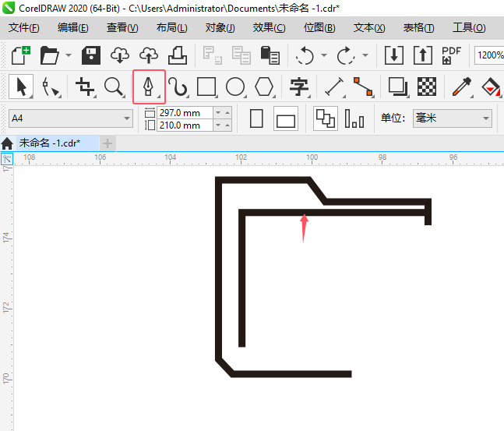Viewport: 504px width, 431px height.
Task: Toggle the current page layout button
Action: (354, 118)
